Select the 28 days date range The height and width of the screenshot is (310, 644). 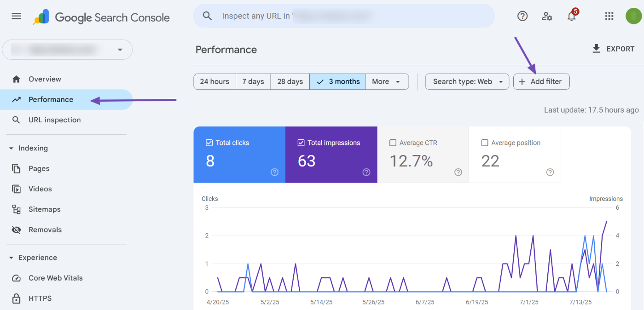click(290, 81)
